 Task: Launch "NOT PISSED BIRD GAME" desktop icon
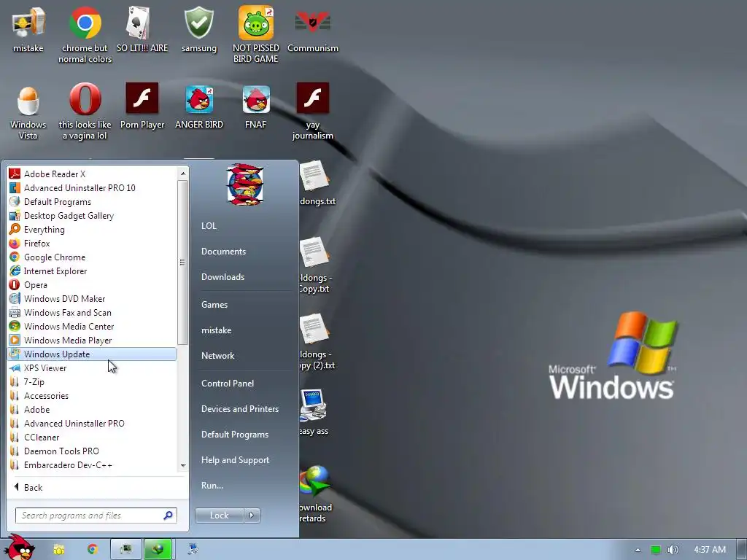(x=256, y=34)
